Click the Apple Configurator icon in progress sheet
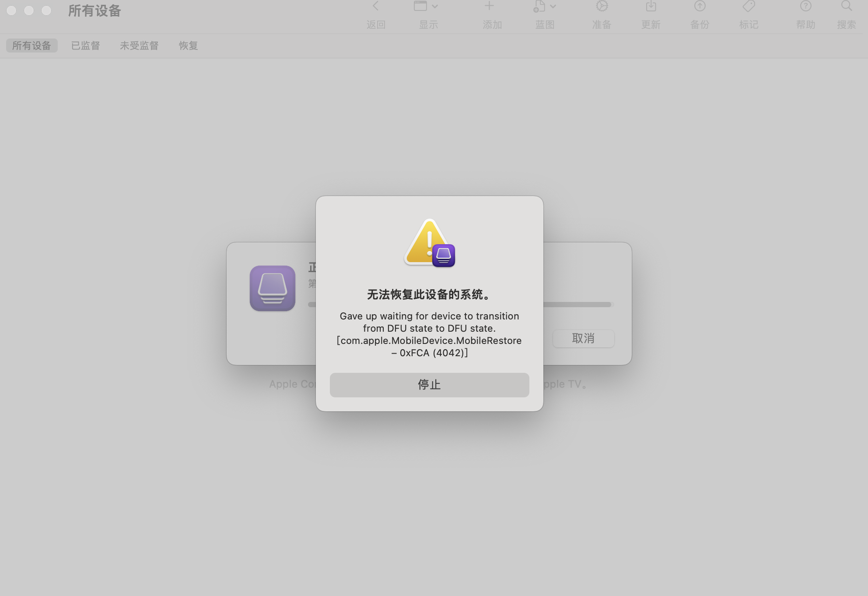Image resolution: width=868 pixels, height=596 pixels. click(273, 288)
